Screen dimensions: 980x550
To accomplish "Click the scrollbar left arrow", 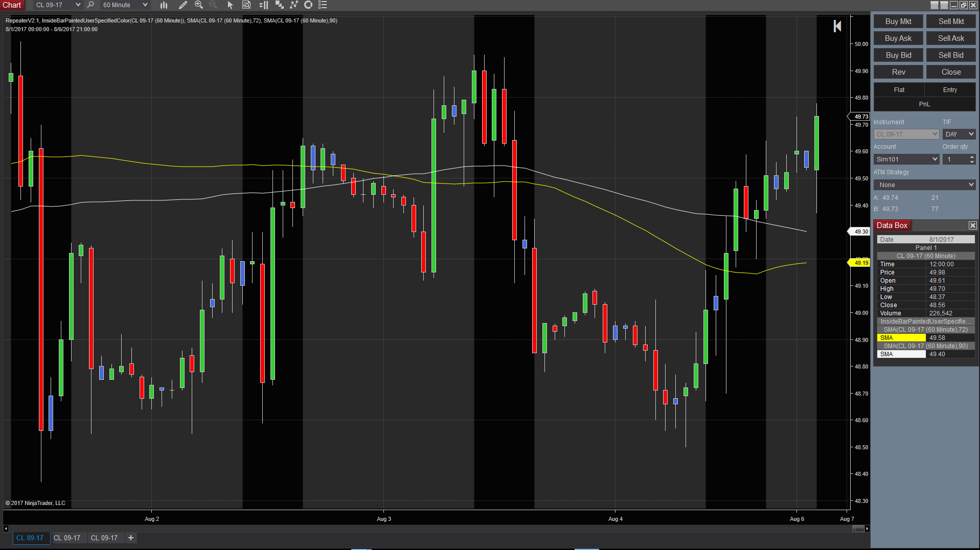I will [x=6, y=529].
